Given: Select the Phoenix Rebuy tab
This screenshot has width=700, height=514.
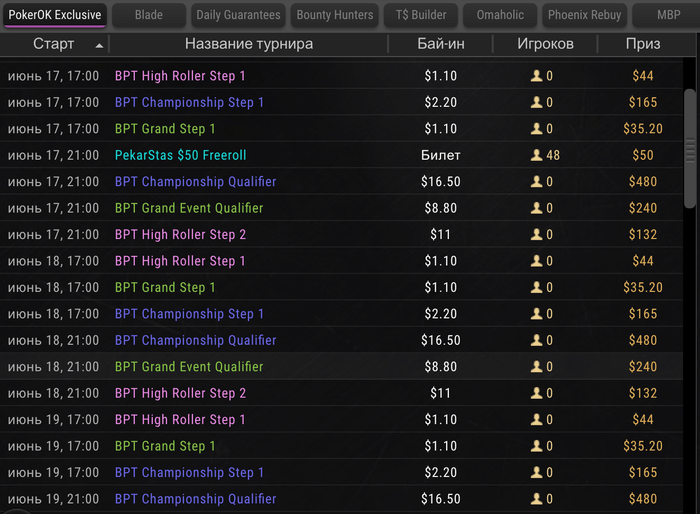Looking at the screenshot, I should [586, 15].
